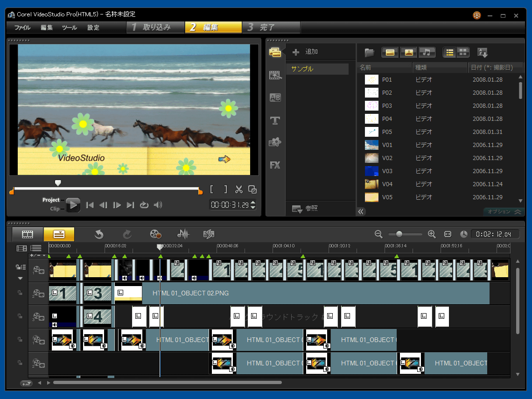The image size is (532, 399).
Task: Open the auto music icon
Action: point(209,234)
